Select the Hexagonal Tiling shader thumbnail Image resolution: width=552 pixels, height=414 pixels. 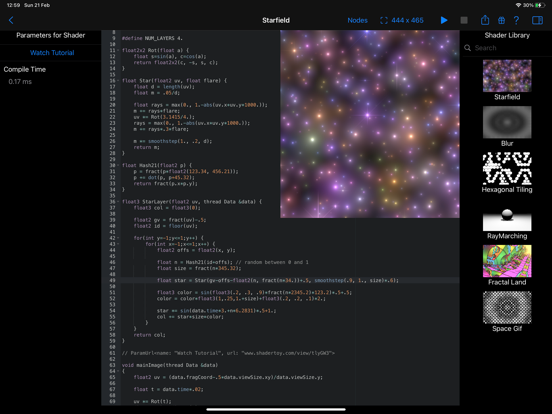pos(507,168)
